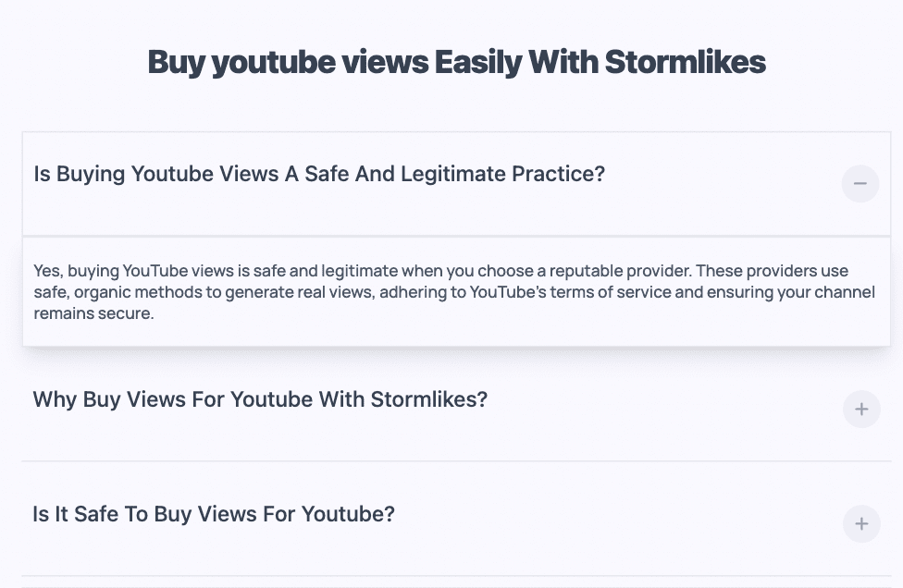
Task: Click the question 'Why Buy Views For Youtube With Stormlikes?'
Action: tap(261, 399)
